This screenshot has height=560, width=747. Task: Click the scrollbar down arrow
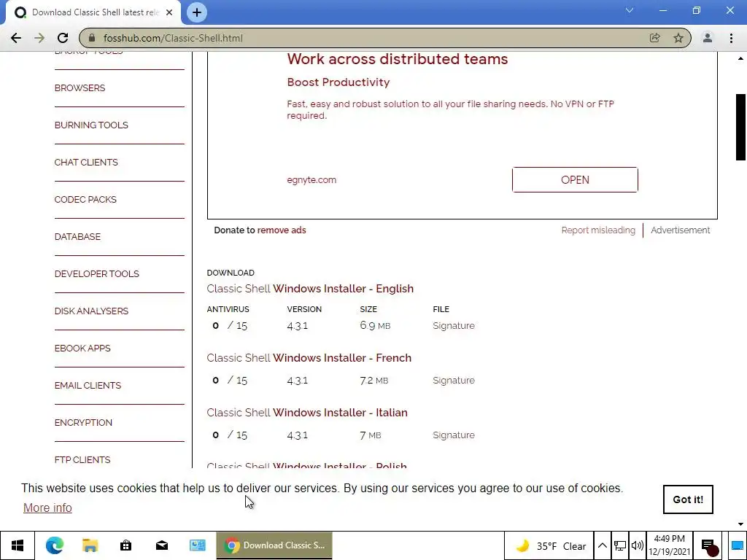(x=740, y=524)
